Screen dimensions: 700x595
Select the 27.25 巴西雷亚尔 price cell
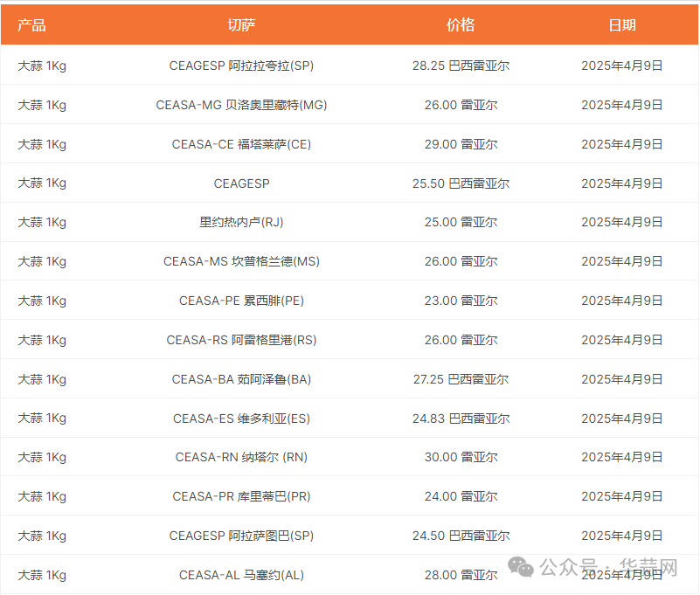click(x=461, y=379)
